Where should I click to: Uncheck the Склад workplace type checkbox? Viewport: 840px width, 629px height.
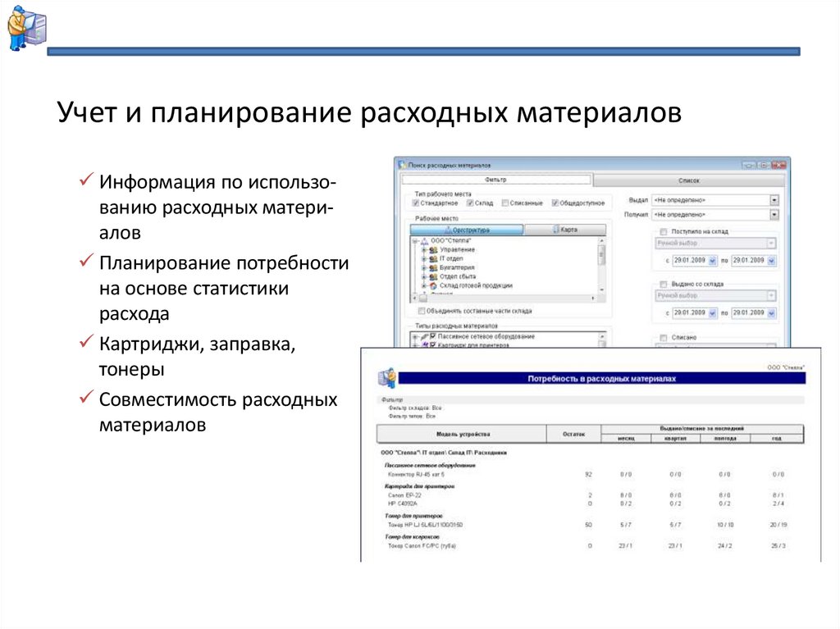point(469,203)
